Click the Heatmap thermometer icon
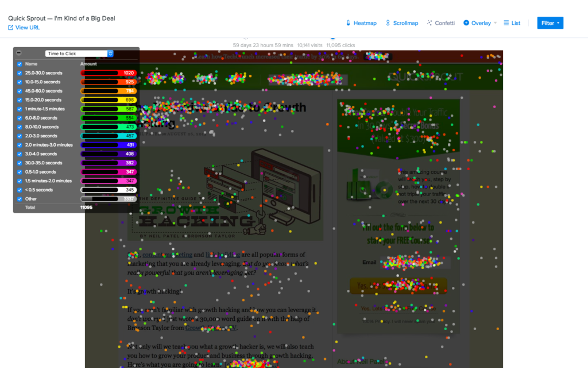 (x=348, y=23)
